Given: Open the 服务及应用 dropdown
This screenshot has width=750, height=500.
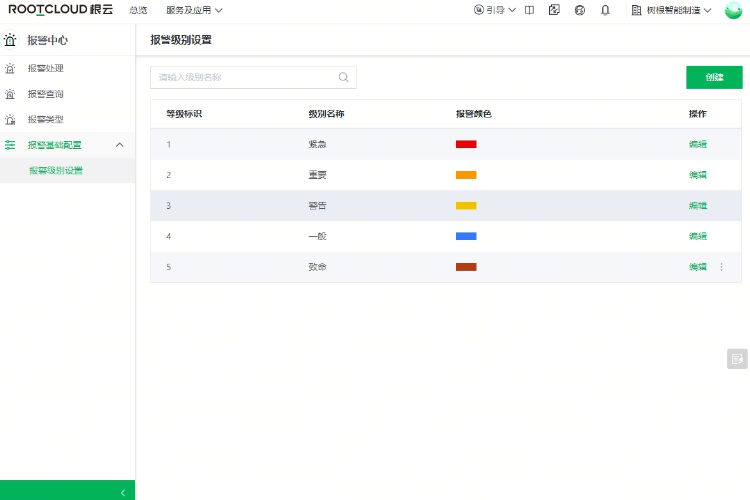Looking at the screenshot, I should point(194,10).
